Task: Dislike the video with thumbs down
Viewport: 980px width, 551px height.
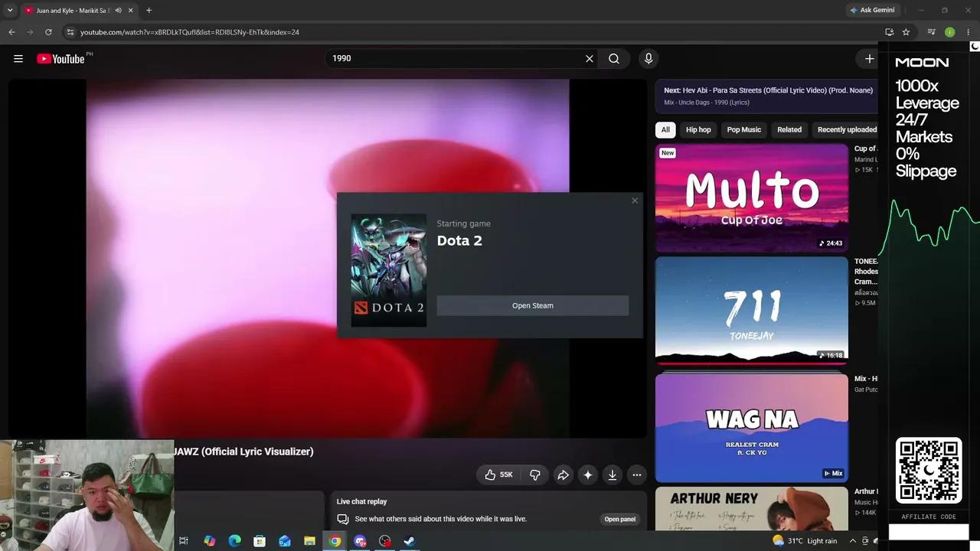Action: click(x=535, y=474)
